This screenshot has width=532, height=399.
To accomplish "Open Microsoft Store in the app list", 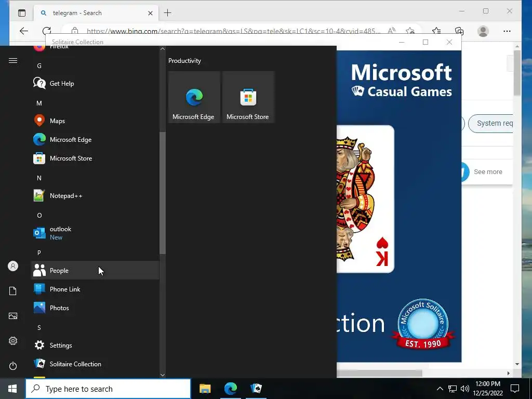I will (x=95, y=158).
